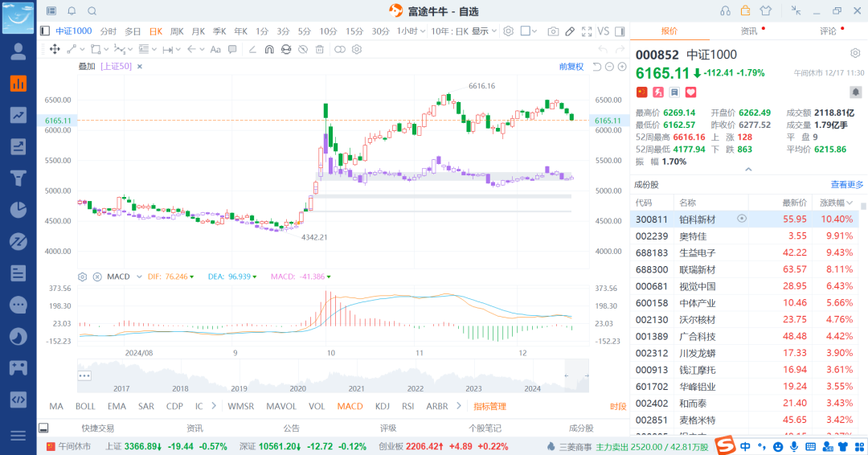Select the 周K period tab
The image size is (868, 455).
coord(177,31)
